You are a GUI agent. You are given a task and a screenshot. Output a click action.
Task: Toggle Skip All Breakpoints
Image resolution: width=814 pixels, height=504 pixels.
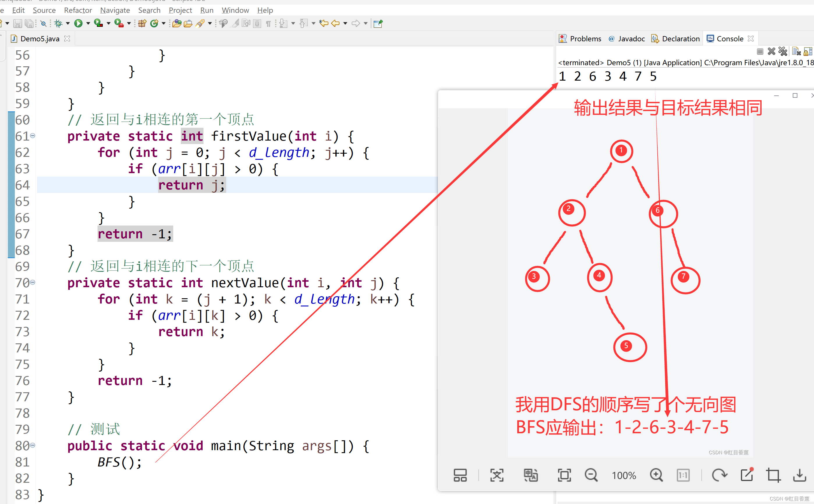point(43,23)
